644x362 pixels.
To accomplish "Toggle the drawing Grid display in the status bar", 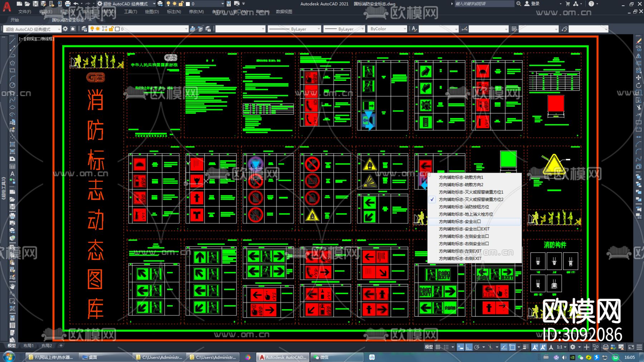I will click(x=438, y=347).
